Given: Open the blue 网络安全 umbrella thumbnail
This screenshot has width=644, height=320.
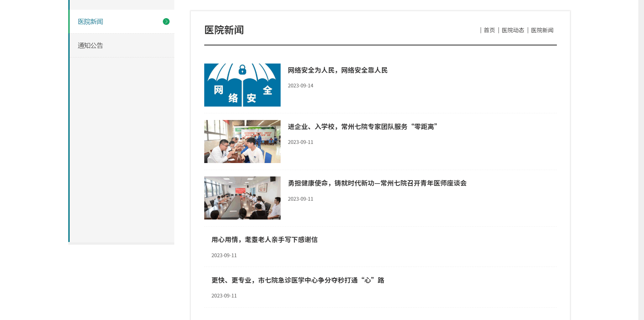Looking at the screenshot, I should pyautogui.click(x=242, y=85).
